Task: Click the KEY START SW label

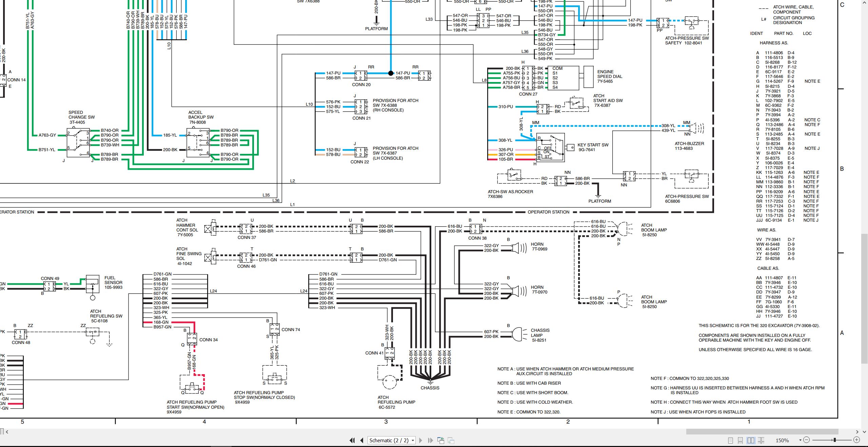Action: [x=593, y=147]
